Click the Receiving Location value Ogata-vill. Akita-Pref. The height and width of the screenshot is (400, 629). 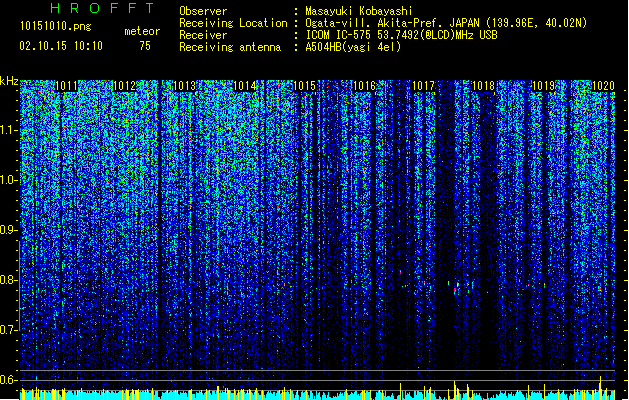[x=372, y=23]
